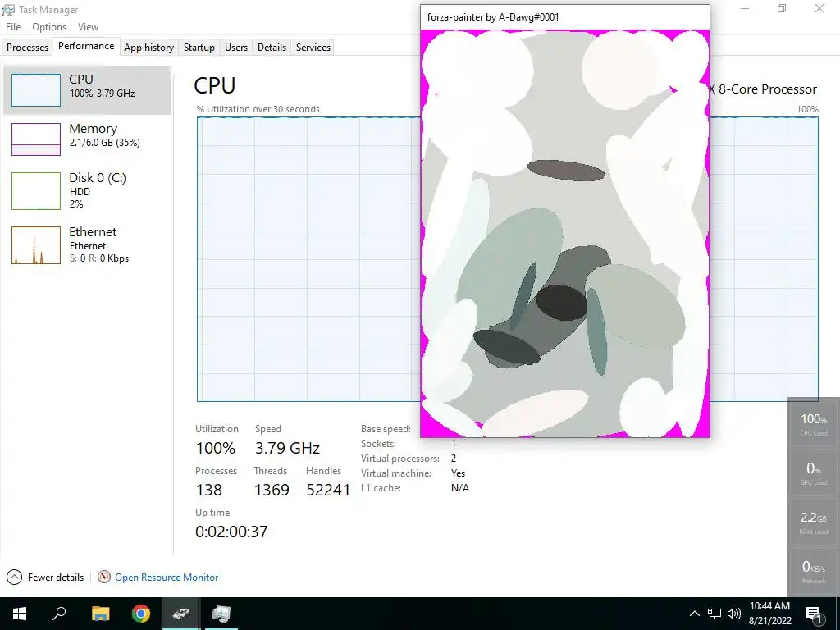The height and width of the screenshot is (630, 840).
Task: Select the Performance tab
Action: pos(86,46)
